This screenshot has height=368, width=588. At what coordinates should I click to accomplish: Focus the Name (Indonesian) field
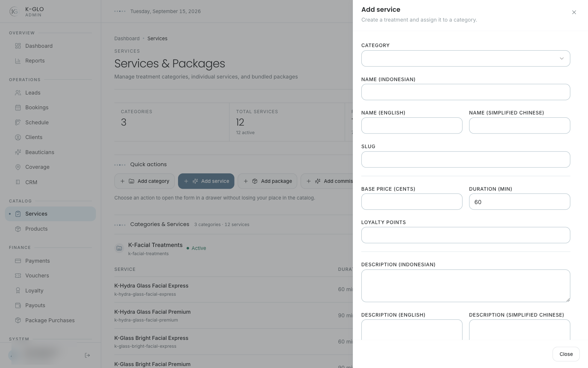tap(465, 92)
